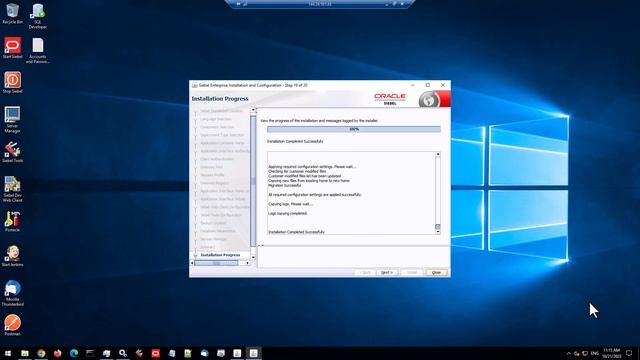640x360 pixels.
Task: Click the 'Migration Successful' log line
Action: pos(284,185)
